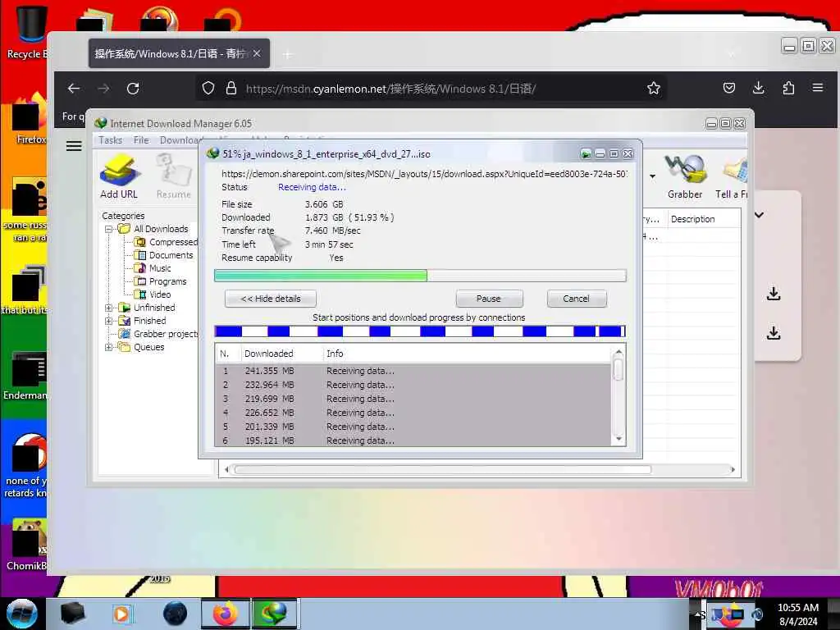The width and height of the screenshot is (840, 630).
Task: Select the Compressed category
Action: (x=167, y=242)
